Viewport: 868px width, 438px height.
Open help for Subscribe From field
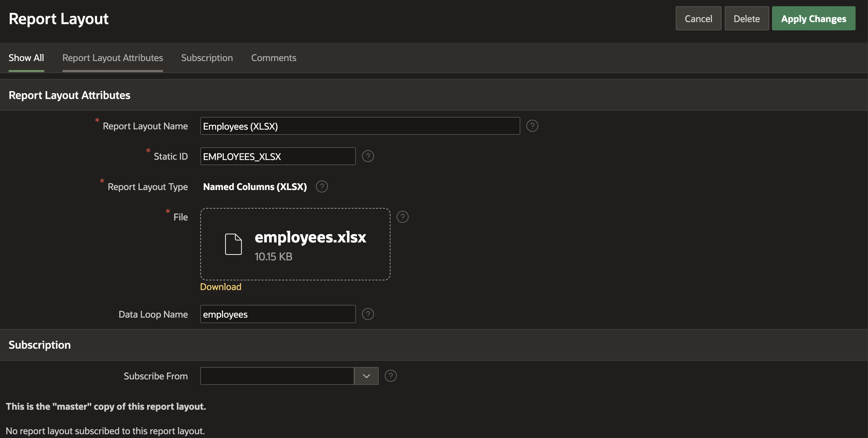(x=390, y=376)
